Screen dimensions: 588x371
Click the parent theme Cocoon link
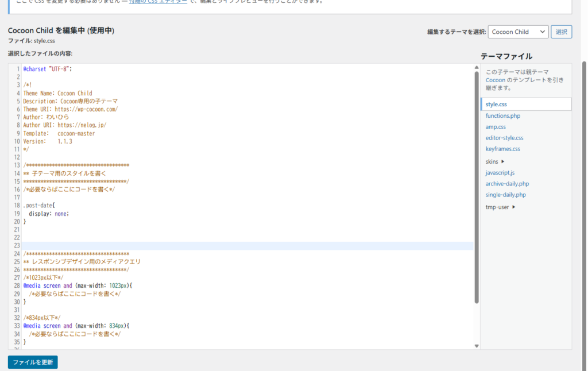pyautogui.click(x=496, y=80)
